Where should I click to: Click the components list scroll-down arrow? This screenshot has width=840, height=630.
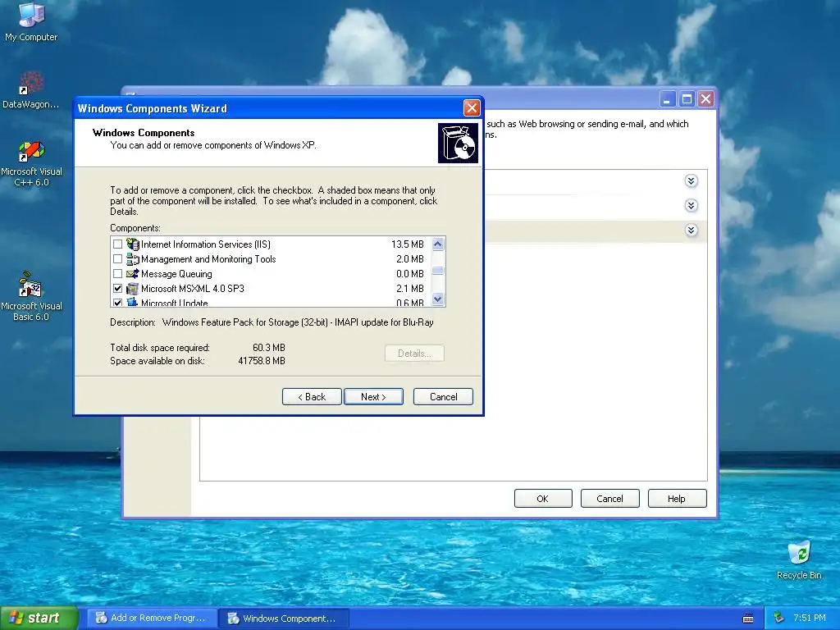point(438,299)
